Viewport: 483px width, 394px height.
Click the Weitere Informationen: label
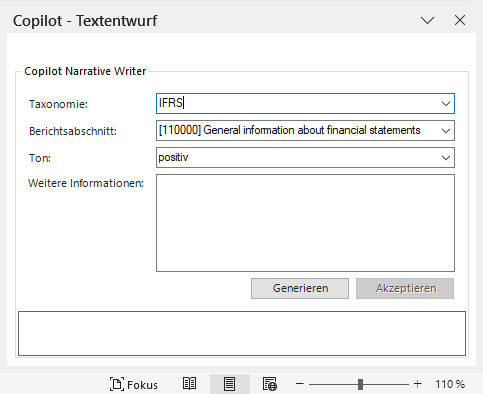pyautogui.click(x=86, y=183)
